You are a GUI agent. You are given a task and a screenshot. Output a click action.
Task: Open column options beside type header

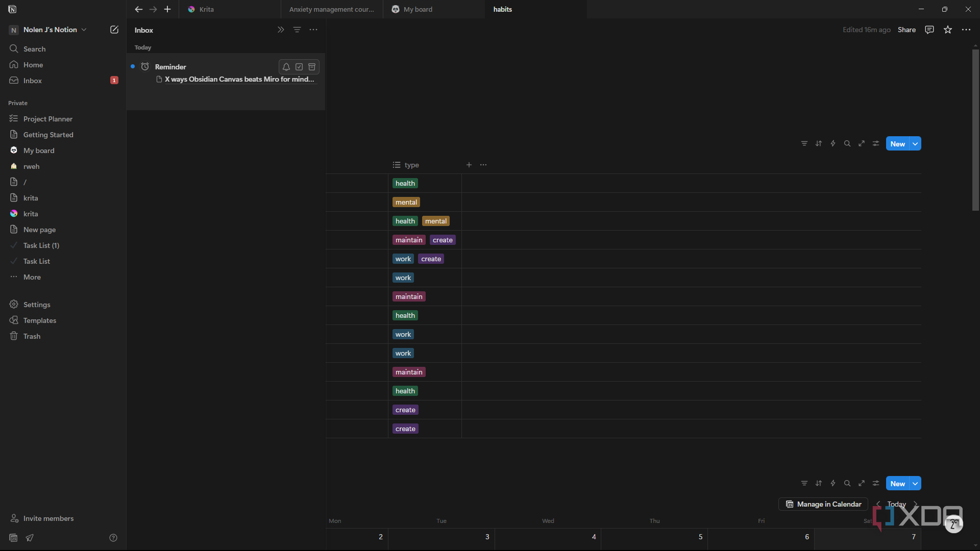point(483,165)
